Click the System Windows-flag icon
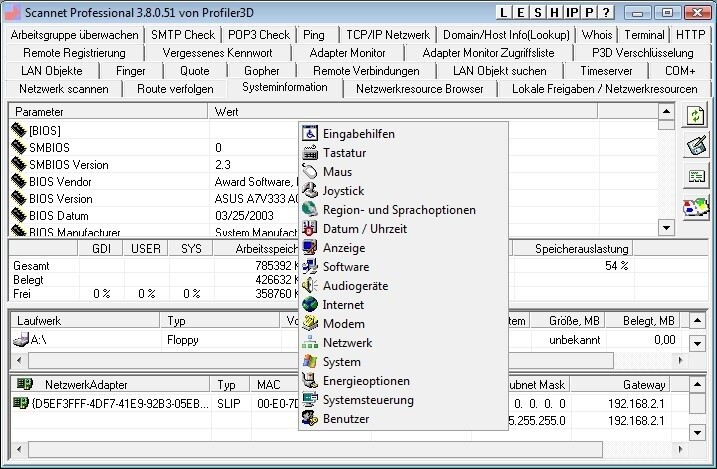The image size is (717, 469). point(310,362)
